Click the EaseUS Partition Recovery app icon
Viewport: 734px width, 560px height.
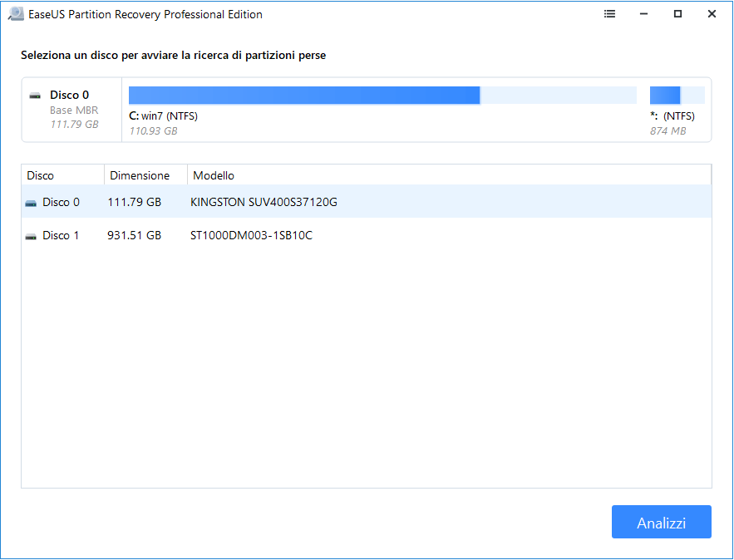[x=16, y=14]
